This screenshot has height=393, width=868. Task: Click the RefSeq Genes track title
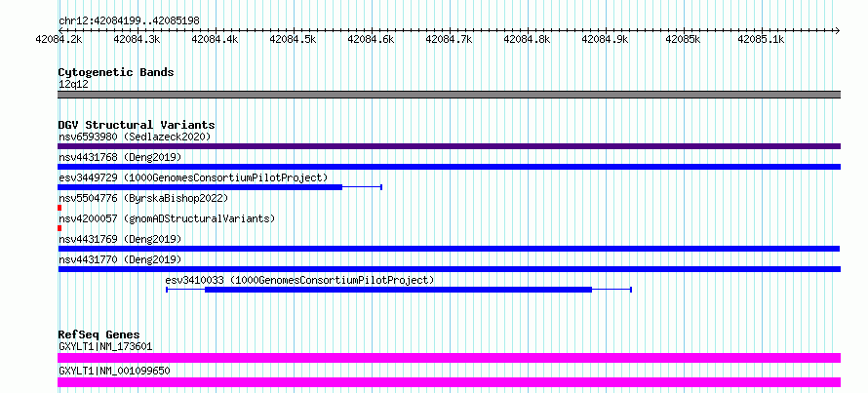(x=99, y=334)
